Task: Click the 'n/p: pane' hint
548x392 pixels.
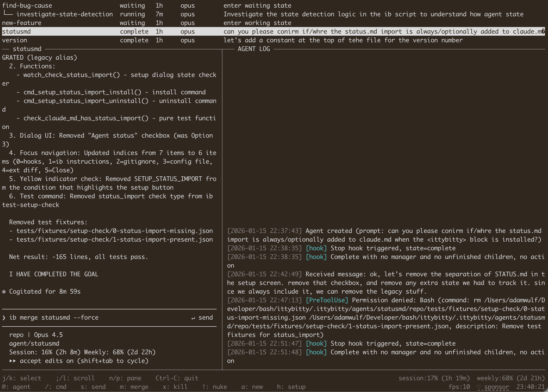Action: pos(125,378)
